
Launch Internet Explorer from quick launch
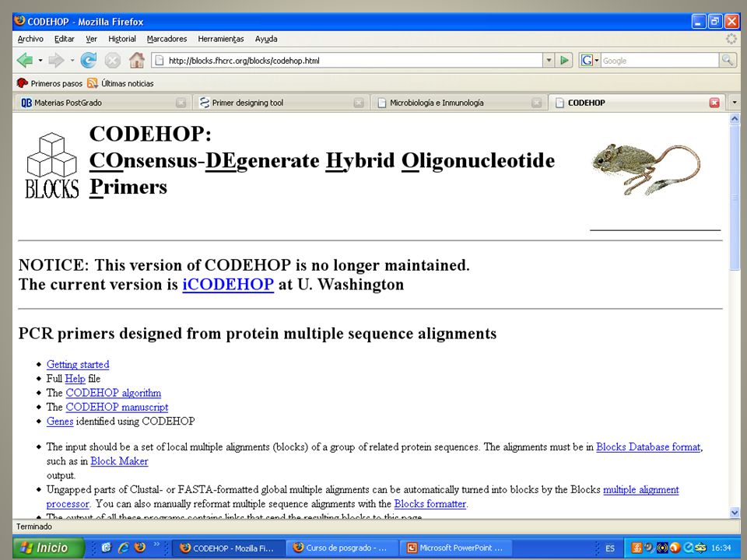pyautogui.click(x=124, y=548)
